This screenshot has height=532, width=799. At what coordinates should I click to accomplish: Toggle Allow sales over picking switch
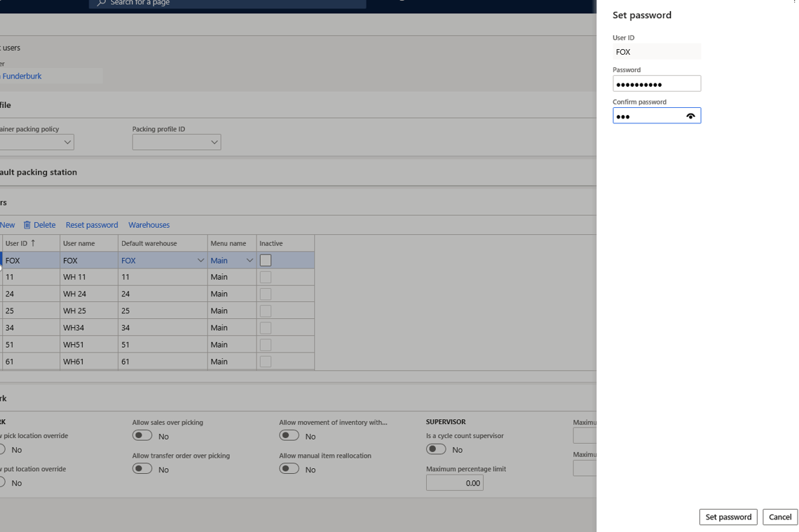click(x=142, y=435)
